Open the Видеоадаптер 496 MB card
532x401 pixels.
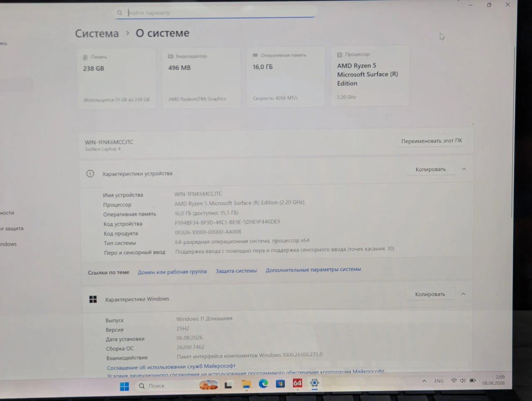tap(201, 77)
